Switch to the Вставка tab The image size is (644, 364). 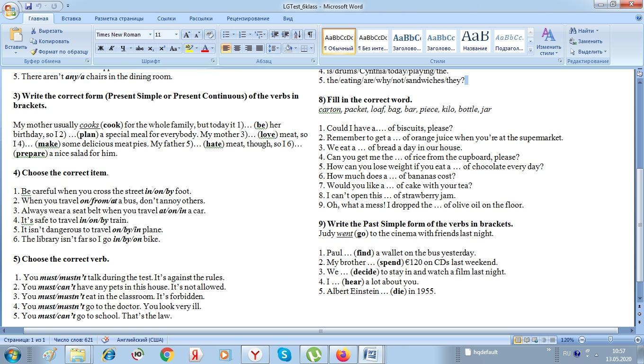(x=71, y=18)
